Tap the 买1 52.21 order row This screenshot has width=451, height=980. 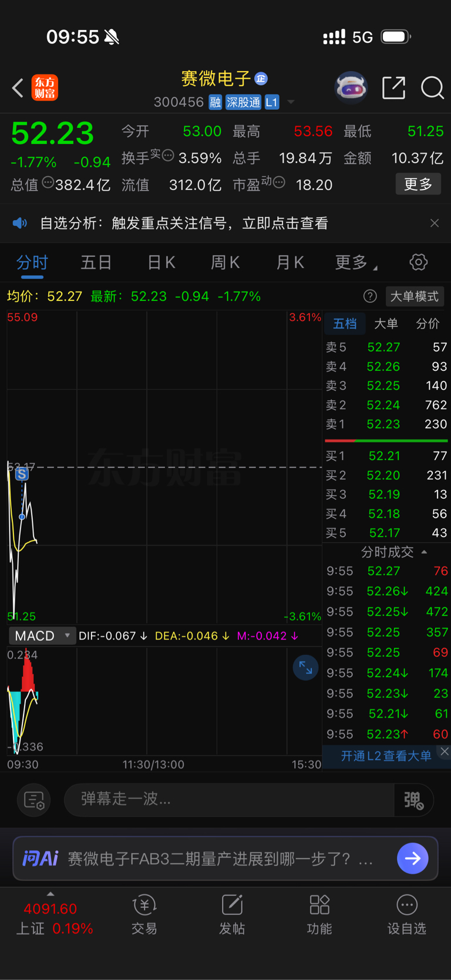[x=386, y=455]
